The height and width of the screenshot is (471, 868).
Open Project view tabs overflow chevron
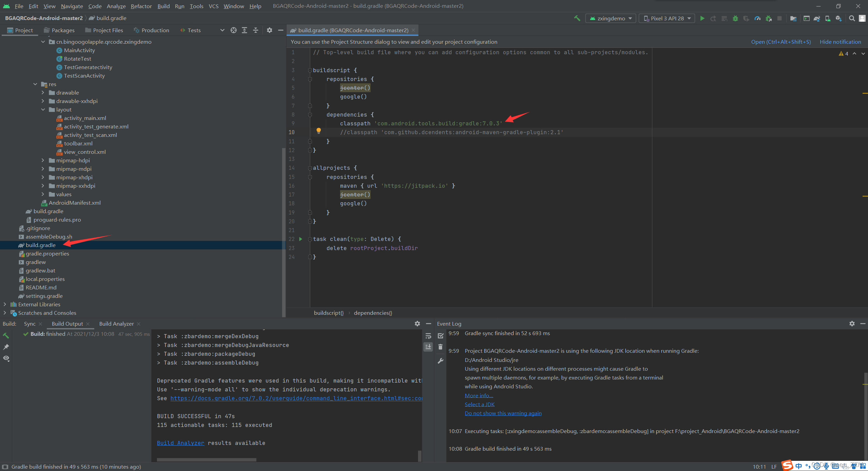coord(222,30)
